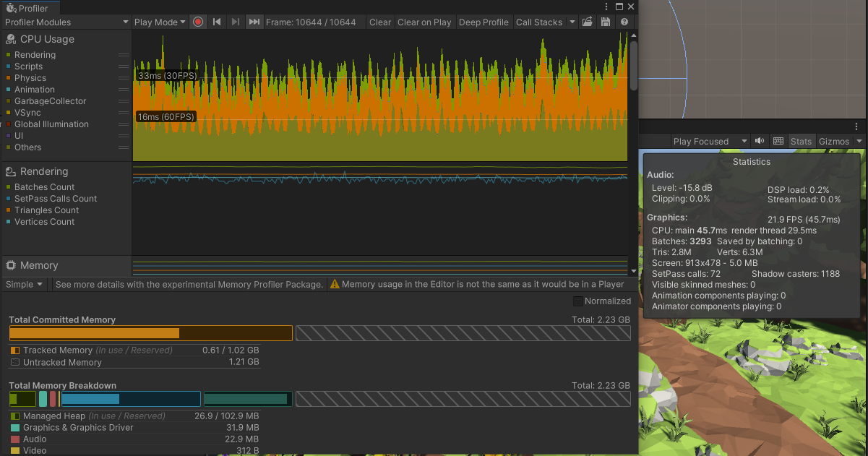Open Profiler help via question mark icon
This screenshot has height=456, width=868.
[624, 22]
